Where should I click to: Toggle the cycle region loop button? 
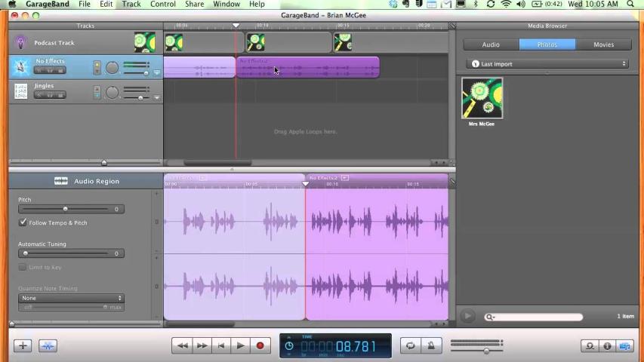point(410,345)
